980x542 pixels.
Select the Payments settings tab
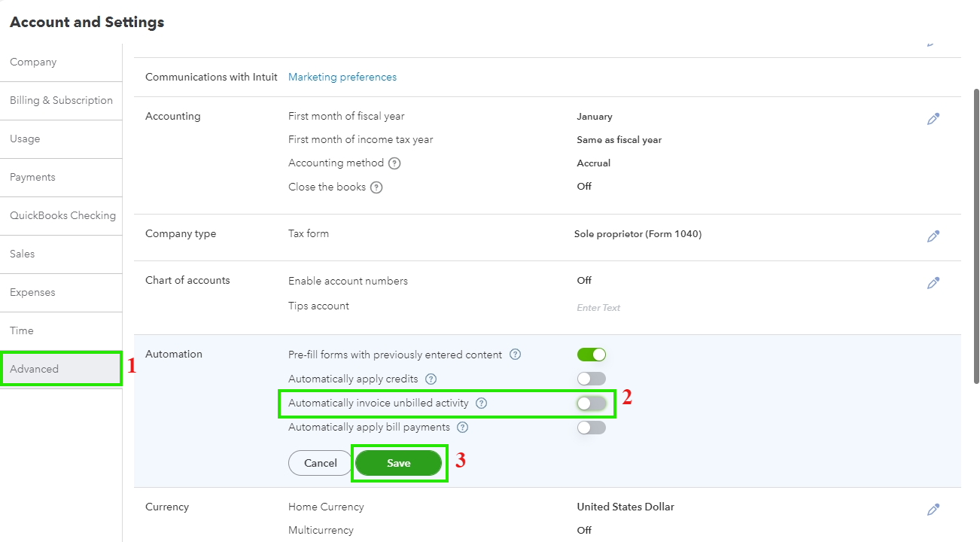pos(32,177)
